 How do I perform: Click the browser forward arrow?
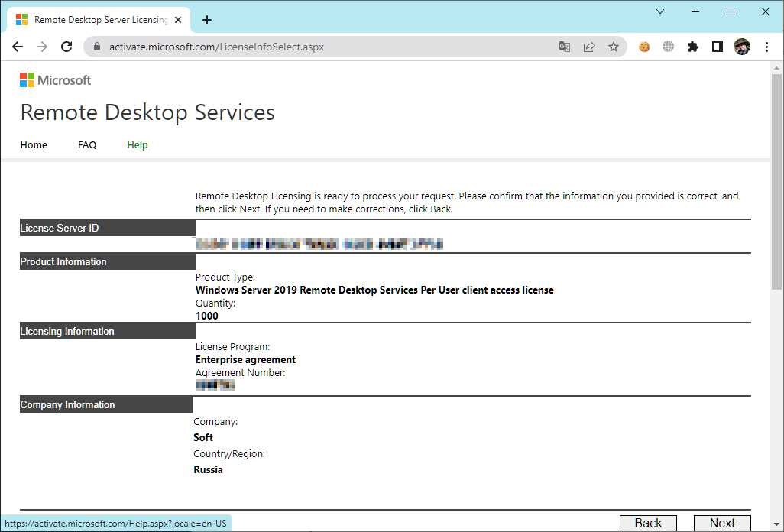tap(42, 47)
